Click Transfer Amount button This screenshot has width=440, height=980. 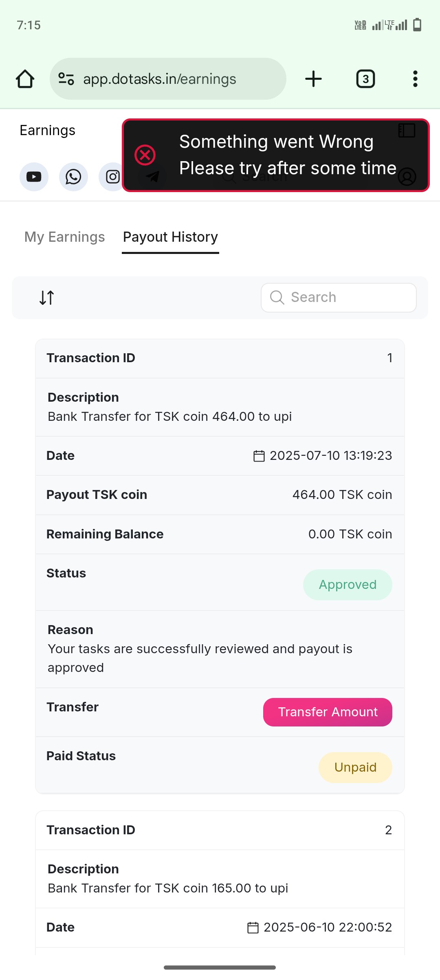click(x=328, y=712)
